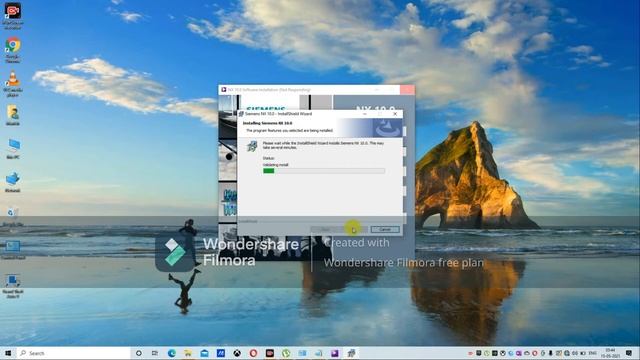
Task: Open the Mail app from the taskbar
Action: tap(204, 353)
